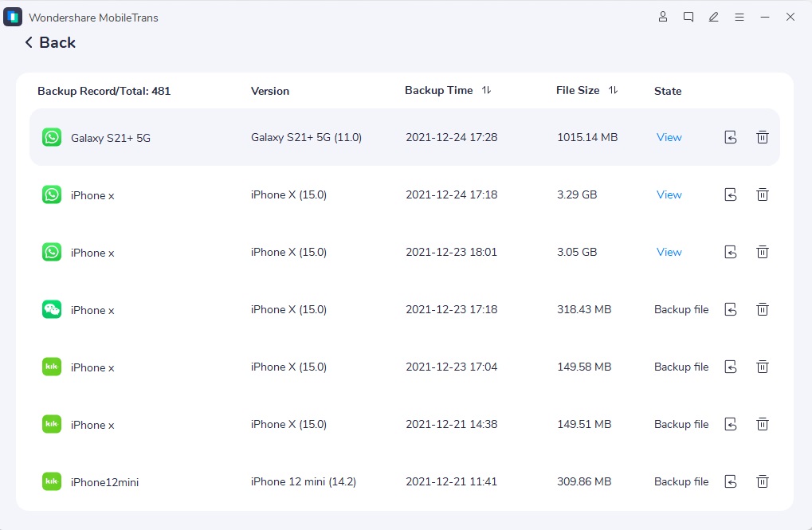Click Kik icon of iPhone12mini backup
Viewport: 812px width, 530px height.
(52, 482)
